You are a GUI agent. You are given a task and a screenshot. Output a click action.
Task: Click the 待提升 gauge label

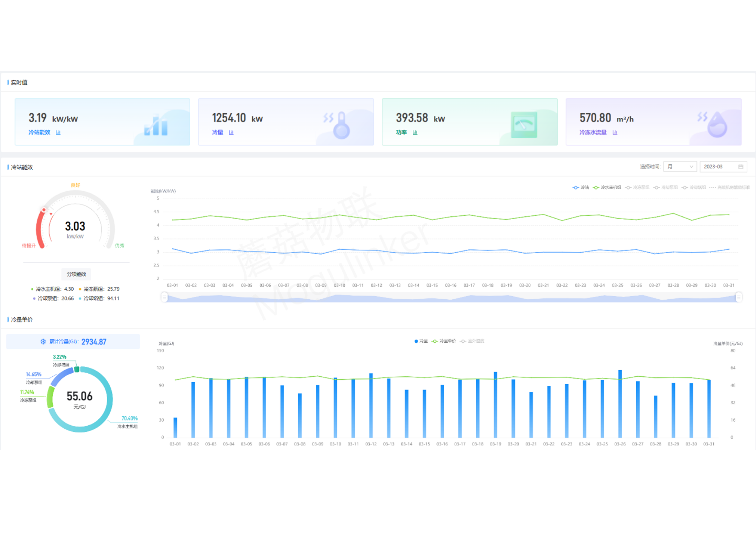29,246
